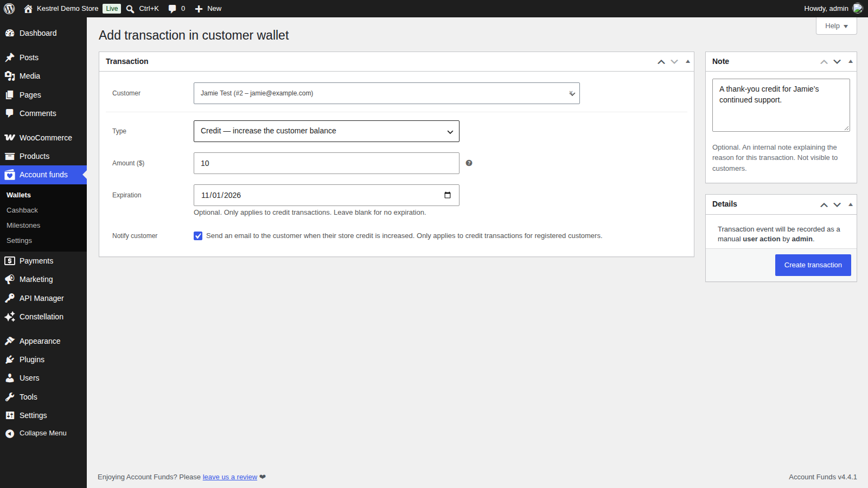Click the WordPress logo icon
The image size is (868, 488).
9,9
